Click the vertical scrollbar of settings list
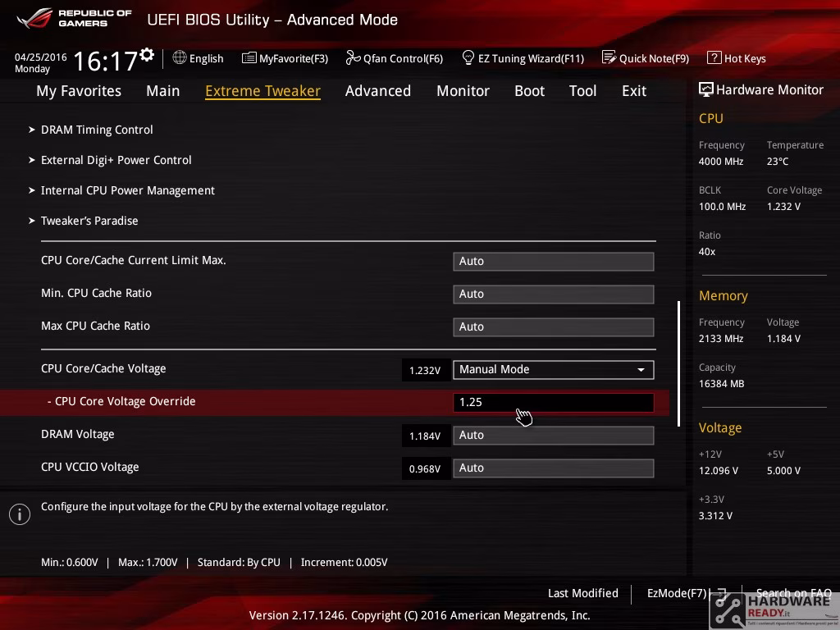 [678, 363]
